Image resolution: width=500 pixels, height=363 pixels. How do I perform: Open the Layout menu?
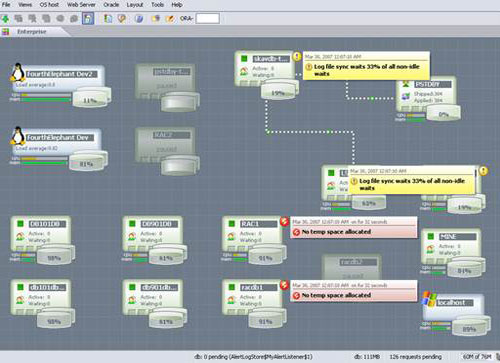tap(135, 5)
